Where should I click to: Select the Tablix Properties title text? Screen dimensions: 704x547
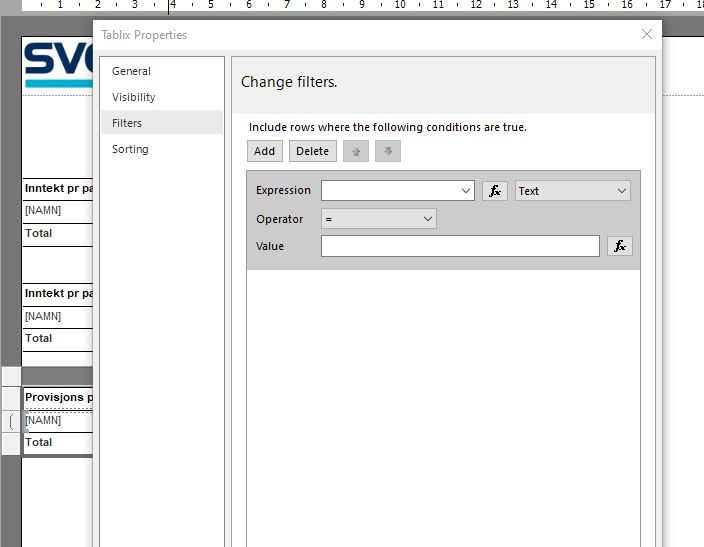pos(144,35)
